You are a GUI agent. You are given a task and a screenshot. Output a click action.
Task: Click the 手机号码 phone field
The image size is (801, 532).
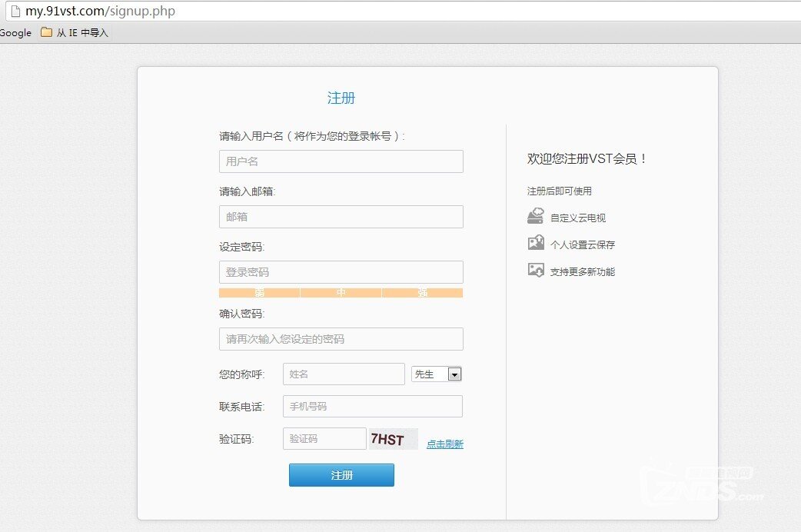[x=373, y=406]
